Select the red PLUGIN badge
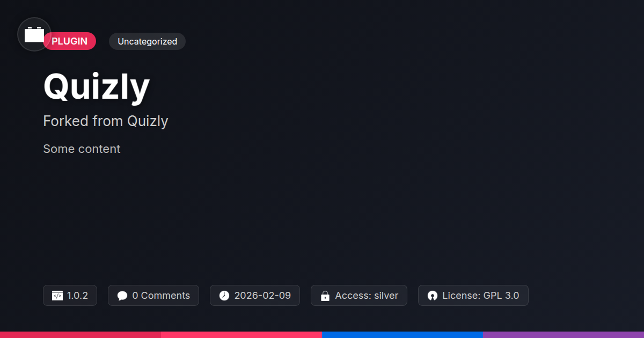The width and height of the screenshot is (644, 338). coord(69,41)
